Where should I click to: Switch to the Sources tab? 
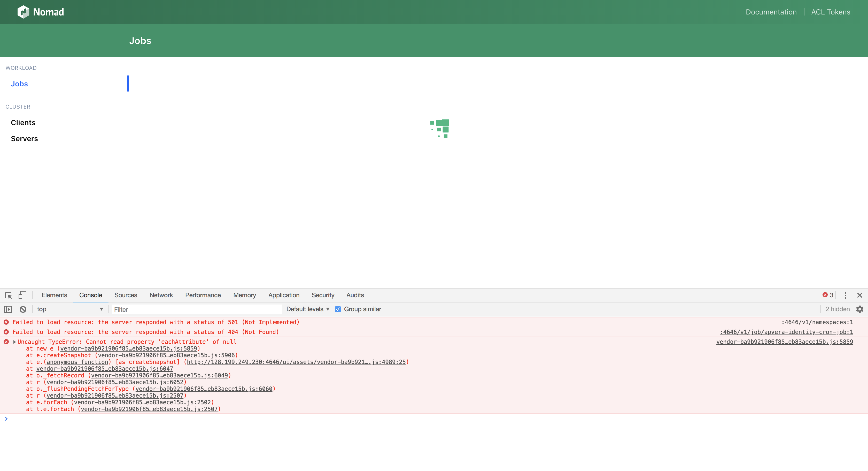(126, 295)
